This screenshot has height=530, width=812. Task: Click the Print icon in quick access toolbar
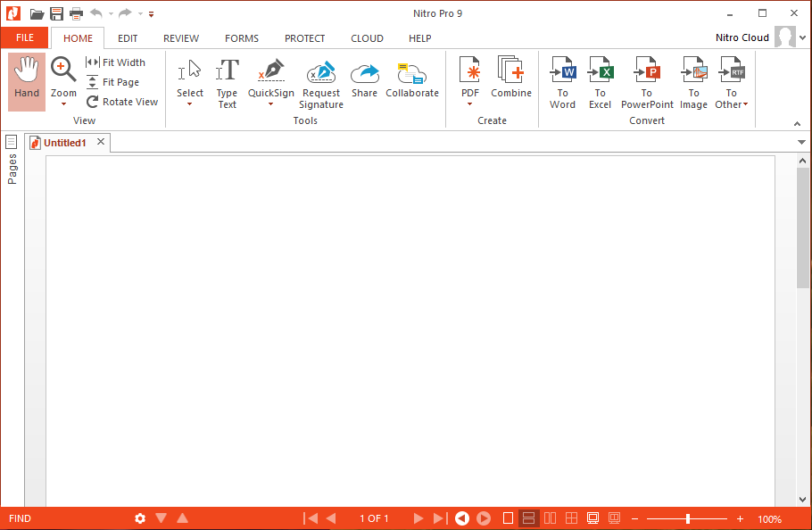76,14
